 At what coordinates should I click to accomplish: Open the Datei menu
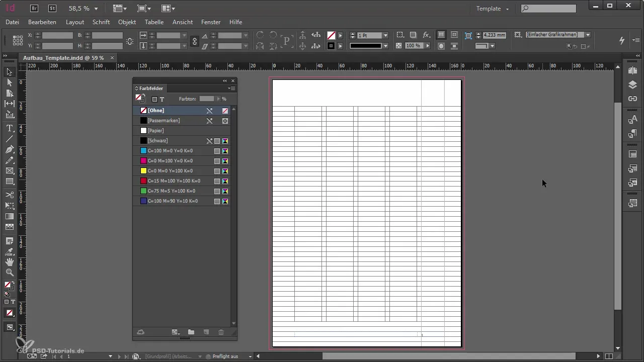tap(12, 22)
